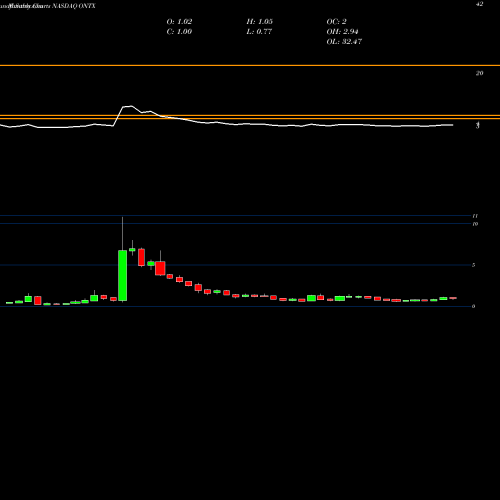This screenshot has width=500, height=500.
Task: Click the '11' price axis label
Action: [x=475, y=216]
